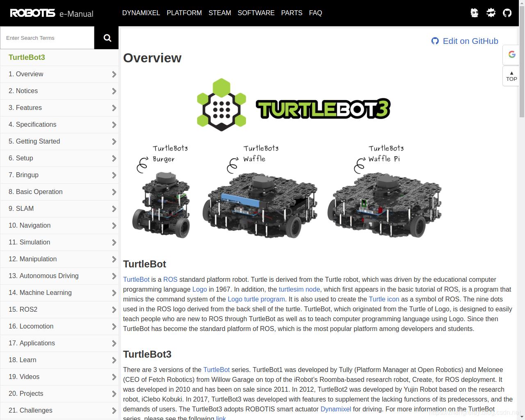
Task: Follow the Logo turtle program link
Action: tap(256, 299)
